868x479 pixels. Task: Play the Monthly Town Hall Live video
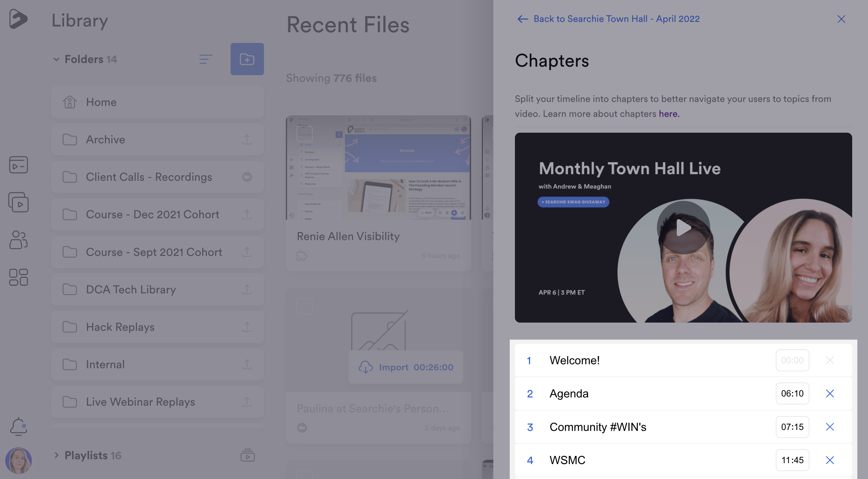point(683,228)
